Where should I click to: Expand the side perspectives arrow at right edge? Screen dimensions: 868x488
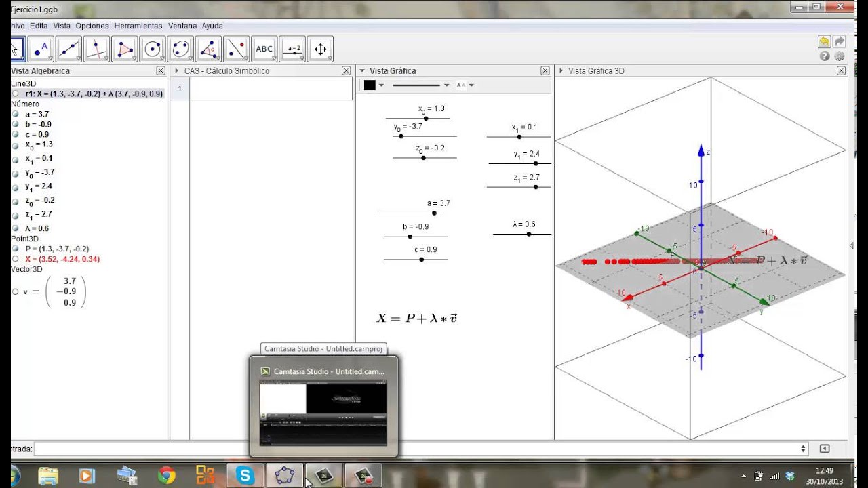click(x=853, y=245)
